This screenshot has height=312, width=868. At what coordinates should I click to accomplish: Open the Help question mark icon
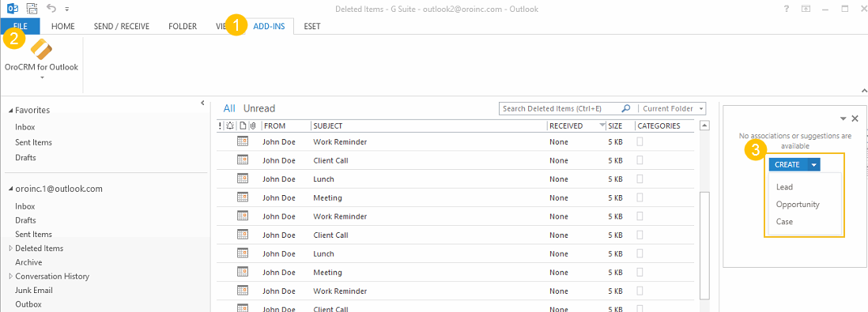[x=786, y=9]
